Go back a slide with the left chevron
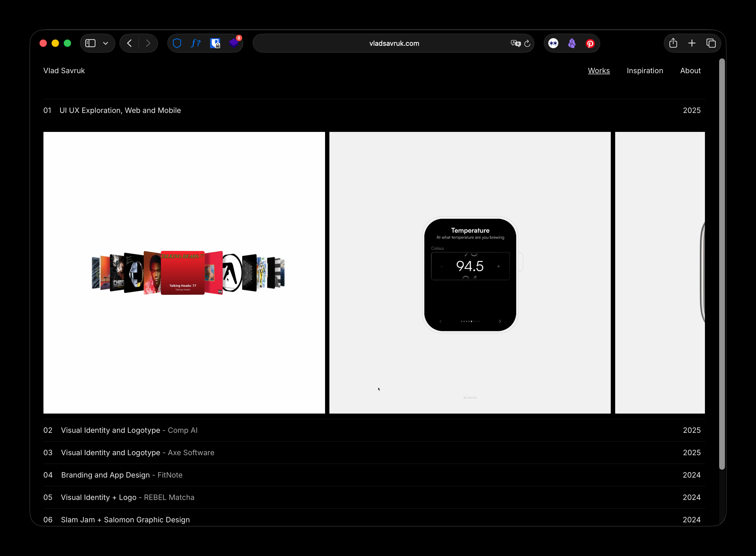The image size is (756, 556). [440, 321]
